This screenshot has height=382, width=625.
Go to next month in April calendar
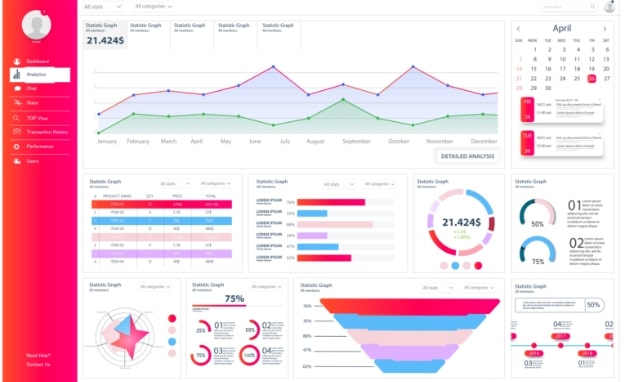[605, 29]
